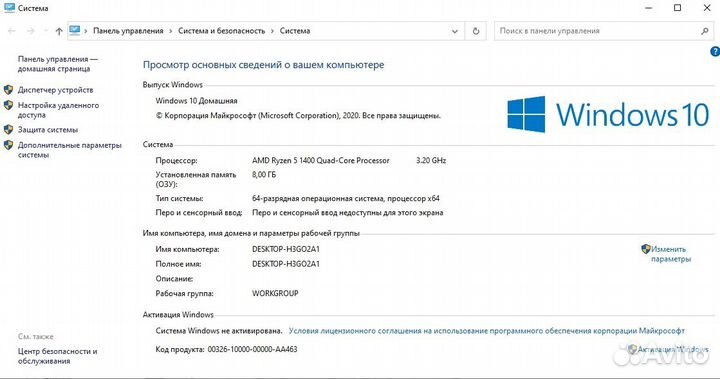Expand address bar history dropdown chevron
This screenshot has height=379, width=720.
(x=455, y=31)
